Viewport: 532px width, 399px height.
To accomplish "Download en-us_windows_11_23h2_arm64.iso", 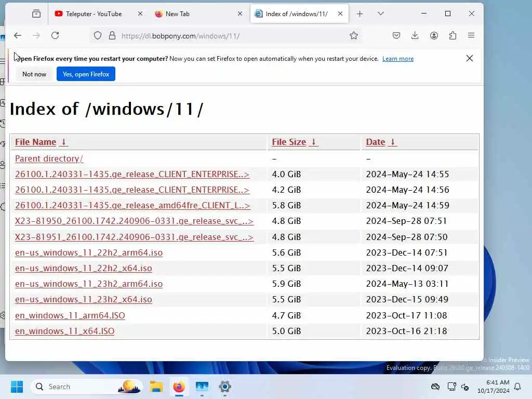I will 89,284.
